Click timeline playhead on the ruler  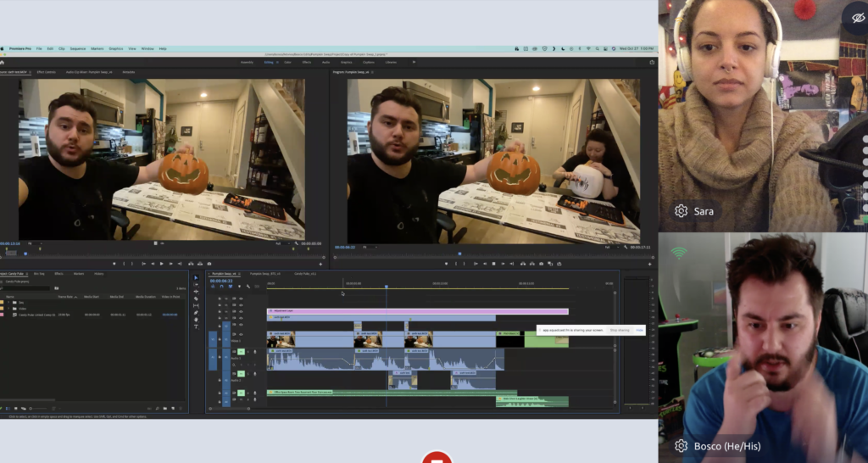tap(387, 287)
